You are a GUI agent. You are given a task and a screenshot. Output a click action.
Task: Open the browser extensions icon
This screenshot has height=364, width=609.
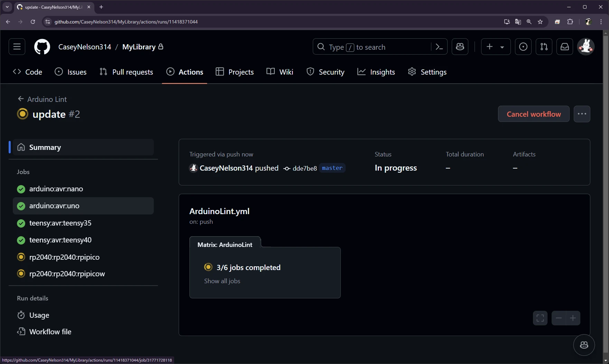(570, 22)
